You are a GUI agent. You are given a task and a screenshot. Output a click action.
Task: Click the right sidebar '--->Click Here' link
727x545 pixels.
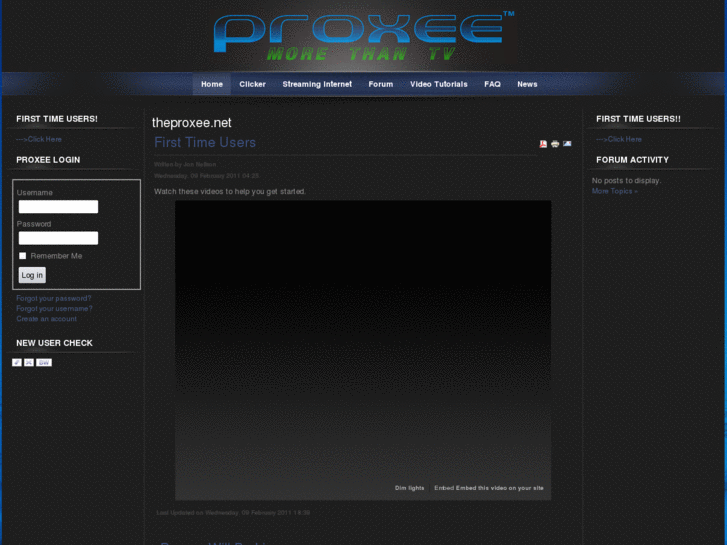(x=619, y=139)
